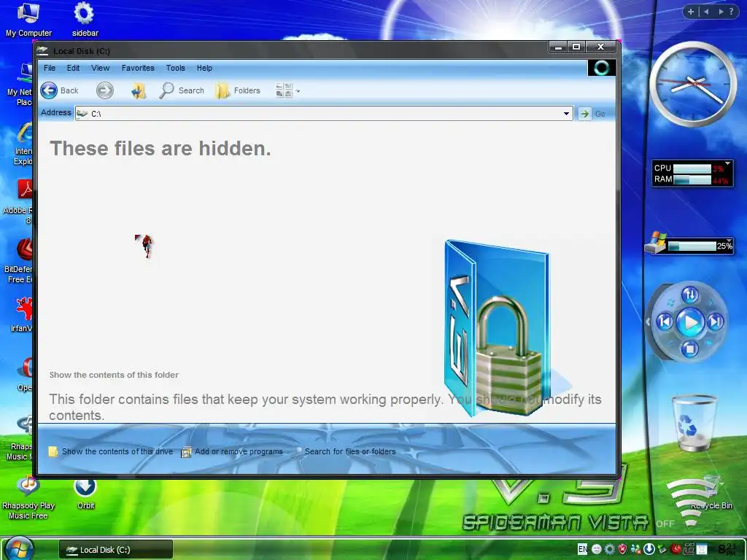Open the Views button in Explorer toolbar
Image resolution: width=747 pixels, height=560 pixels.
[284, 90]
